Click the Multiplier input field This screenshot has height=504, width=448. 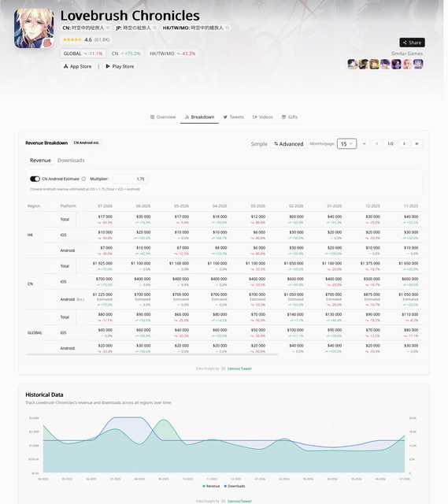[x=130, y=179]
